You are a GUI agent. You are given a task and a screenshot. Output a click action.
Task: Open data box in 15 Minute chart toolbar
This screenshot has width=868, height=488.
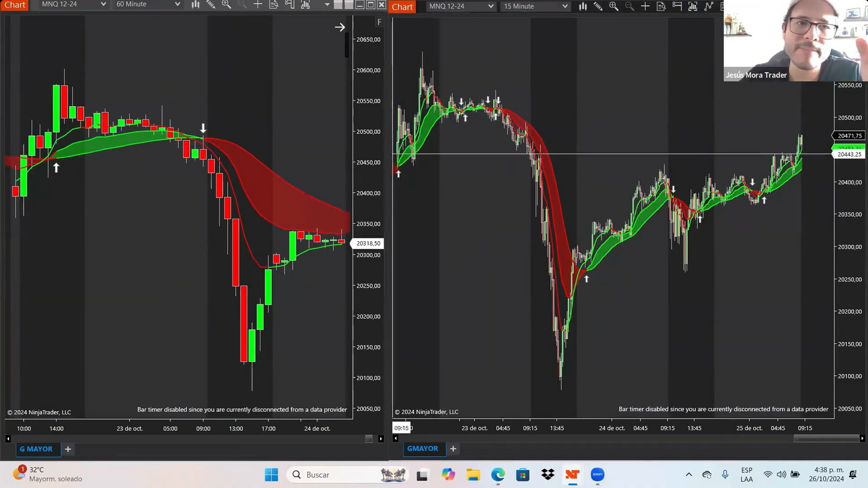point(661,6)
